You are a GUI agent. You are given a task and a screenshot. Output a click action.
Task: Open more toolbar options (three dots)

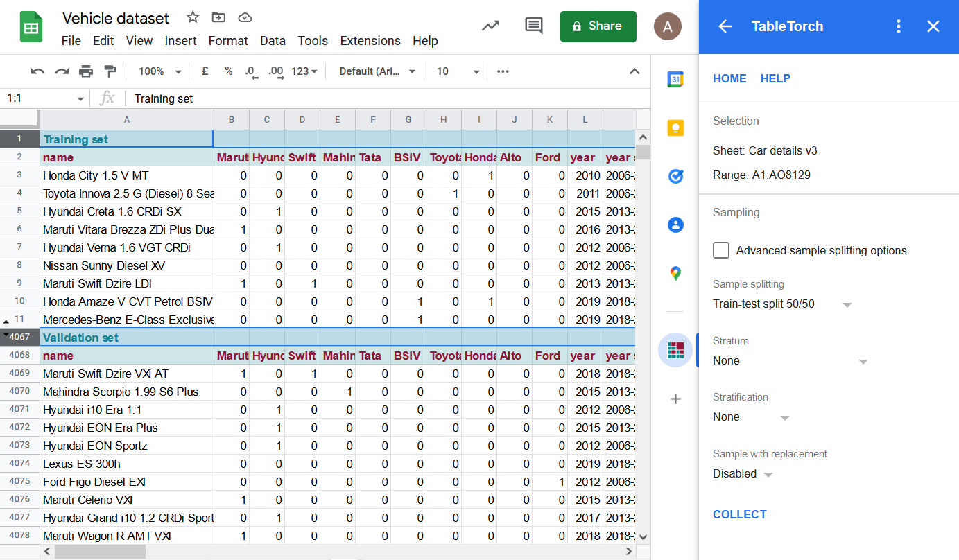pos(503,71)
